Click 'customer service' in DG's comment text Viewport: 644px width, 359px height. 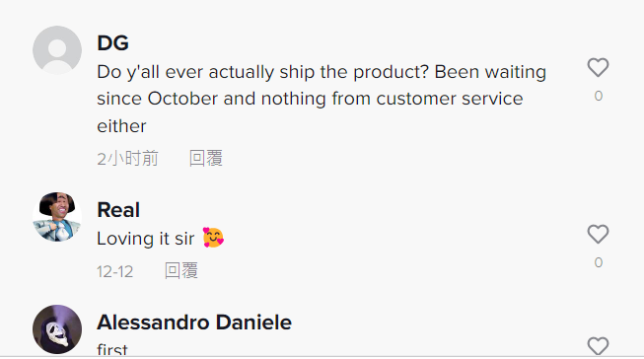[450, 99]
